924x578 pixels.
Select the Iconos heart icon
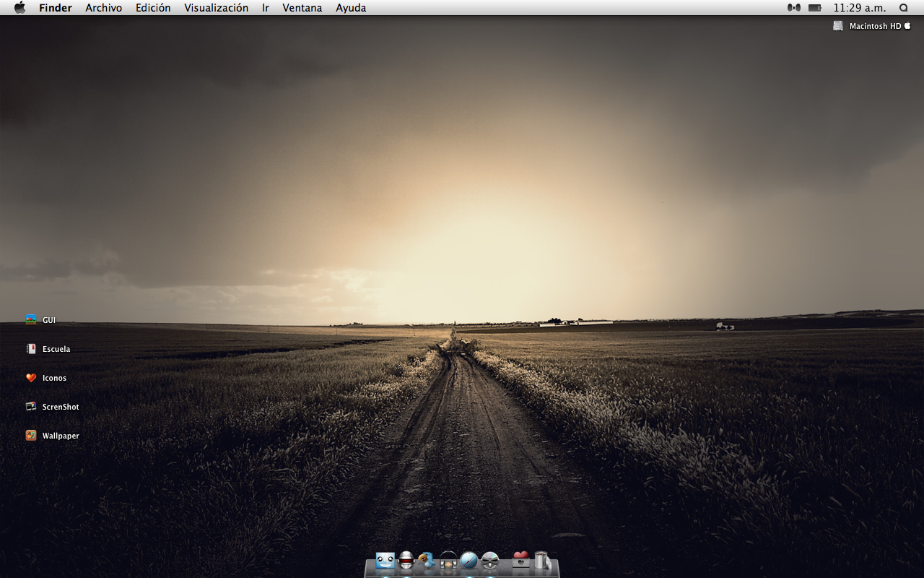pos(31,378)
